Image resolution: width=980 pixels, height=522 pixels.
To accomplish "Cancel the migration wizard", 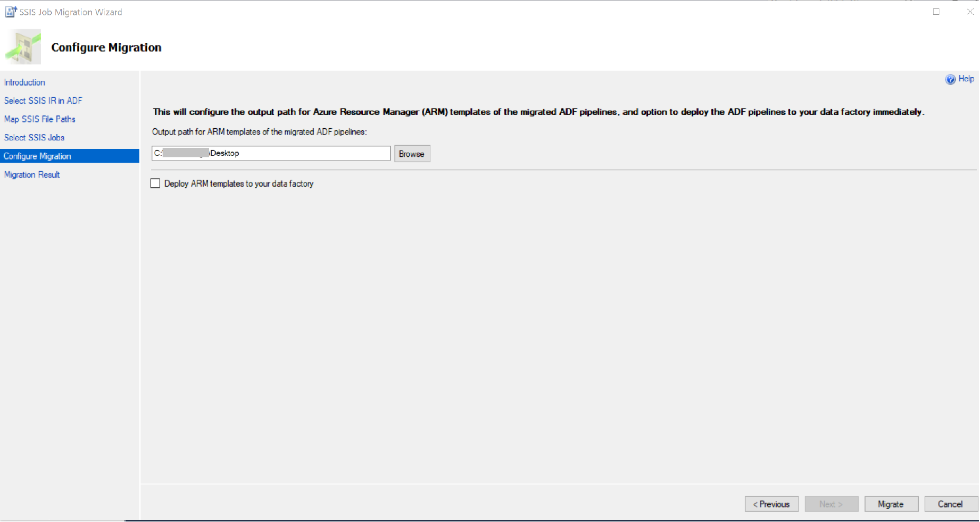I will click(x=951, y=505).
